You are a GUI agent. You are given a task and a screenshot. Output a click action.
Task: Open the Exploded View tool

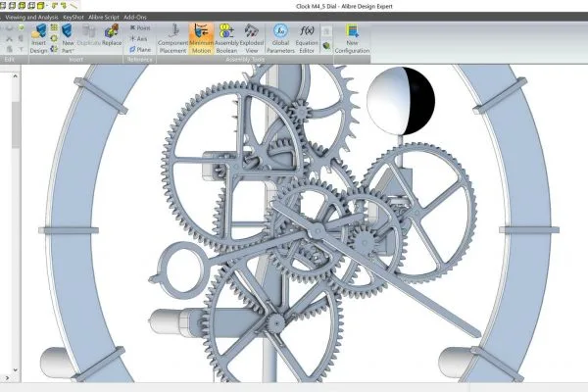click(252, 38)
